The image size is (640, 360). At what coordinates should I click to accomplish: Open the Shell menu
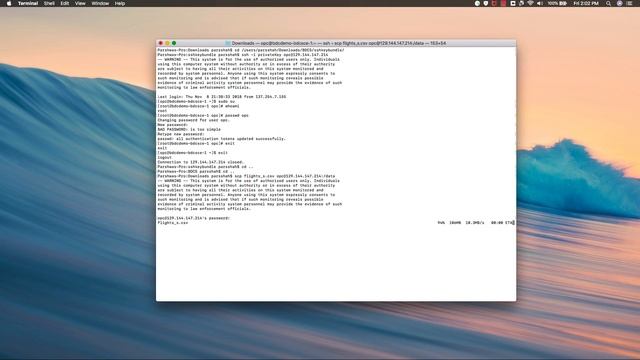[x=49, y=3]
